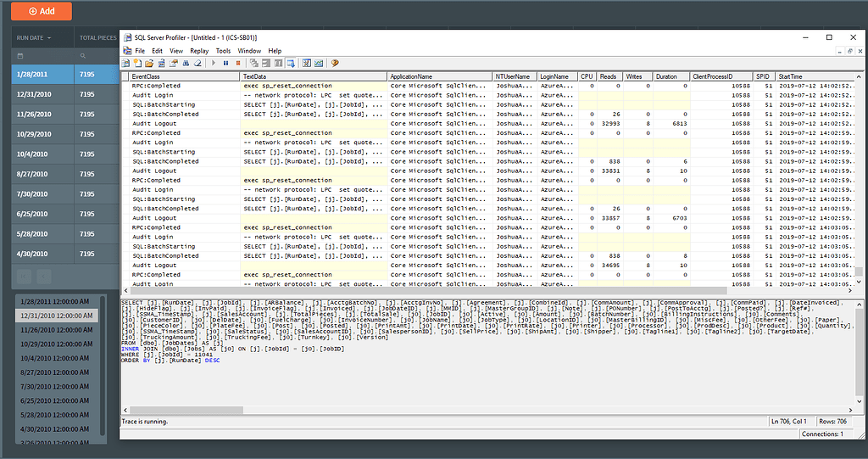868x459 pixels.
Task: Open the calendar filter under Run Date
Action: pos(20,56)
